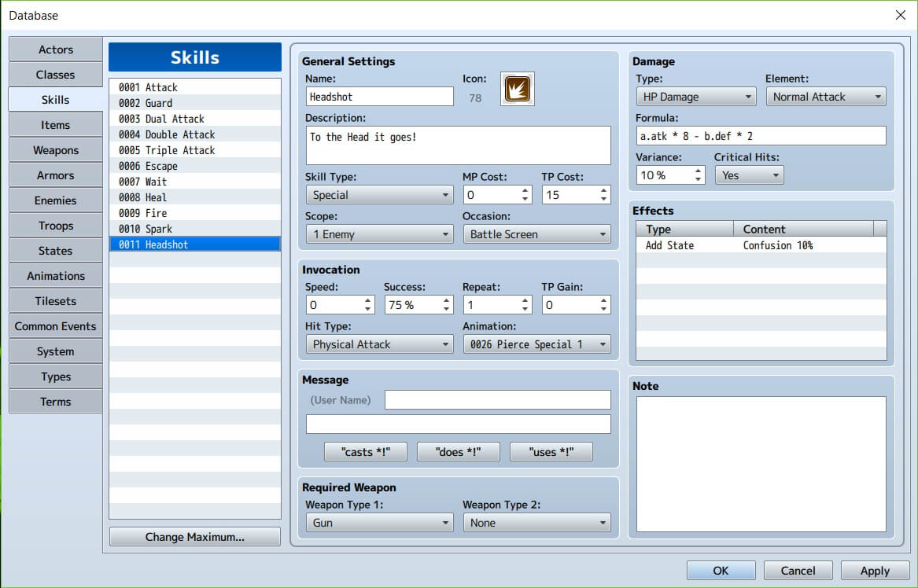Open Weapon Type 1 dropdown showing Gun
The image size is (918, 588).
coord(379,523)
